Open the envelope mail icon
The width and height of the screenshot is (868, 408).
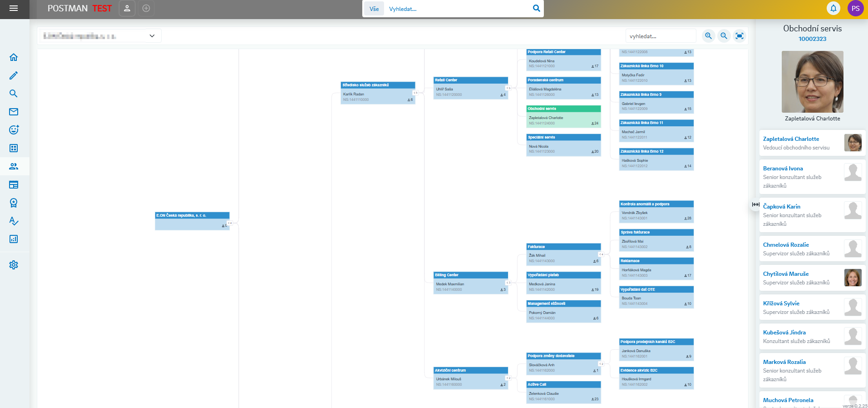tap(14, 112)
